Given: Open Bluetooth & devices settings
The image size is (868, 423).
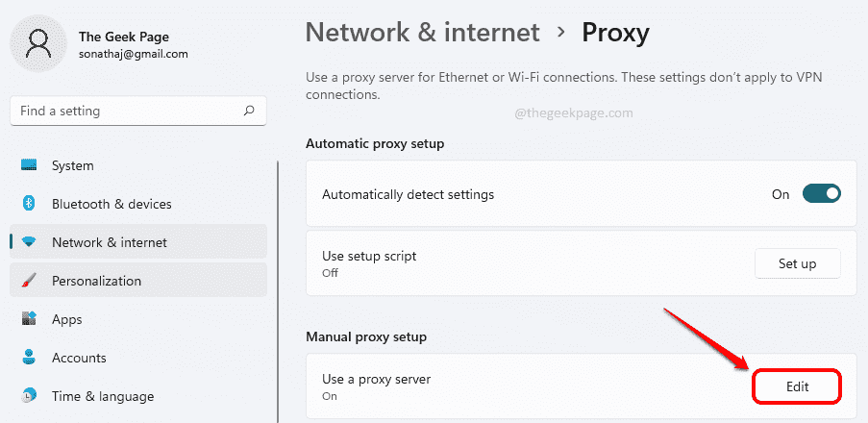Looking at the screenshot, I should point(112,204).
